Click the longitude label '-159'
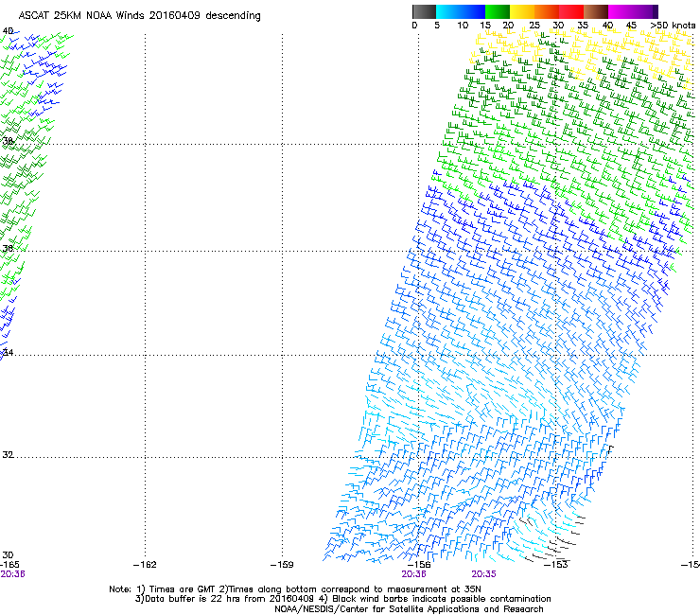The image size is (700, 615). (282, 565)
